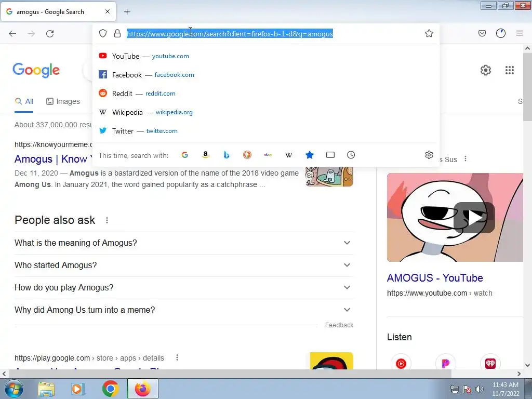Launch Chrome from the taskbar
This screenshot has height=399, width=532.
coord(110,389)
